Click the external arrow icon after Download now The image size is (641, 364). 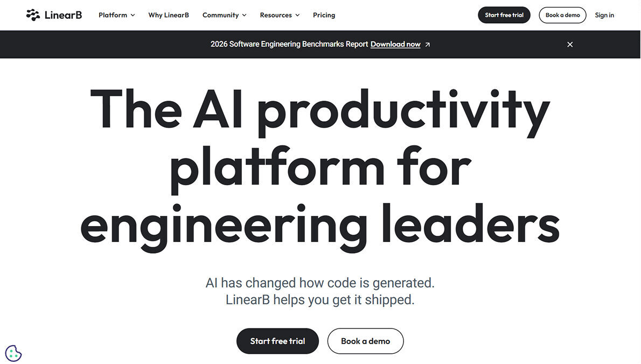click(428, 45)
